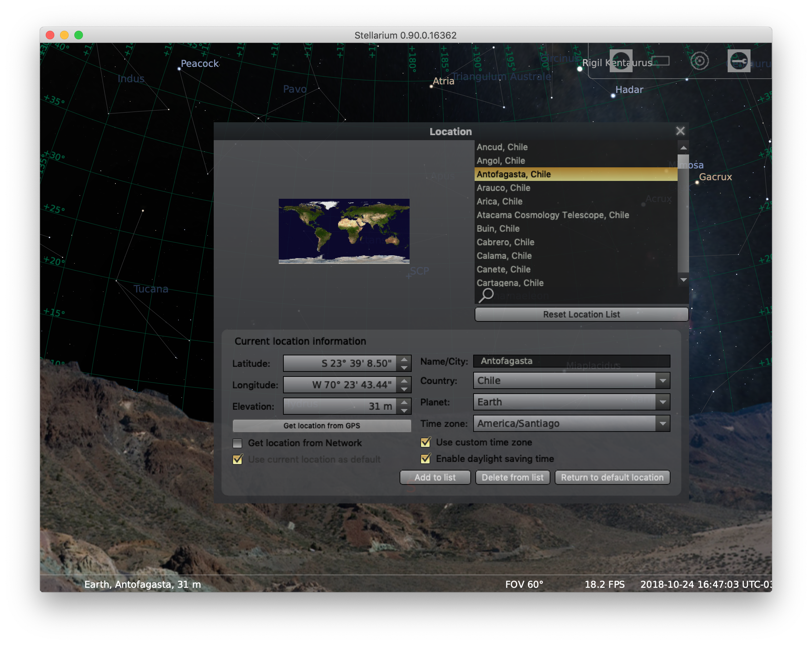Click the magnifier search icon below location list
This screenshot has width=812, height=645.
click(x=486, y=295)
